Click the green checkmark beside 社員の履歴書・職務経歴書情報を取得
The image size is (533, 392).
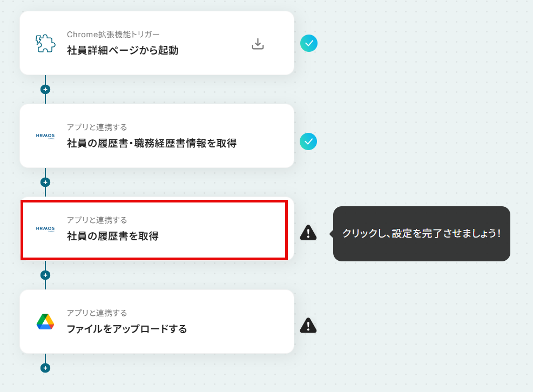(308, 141)
